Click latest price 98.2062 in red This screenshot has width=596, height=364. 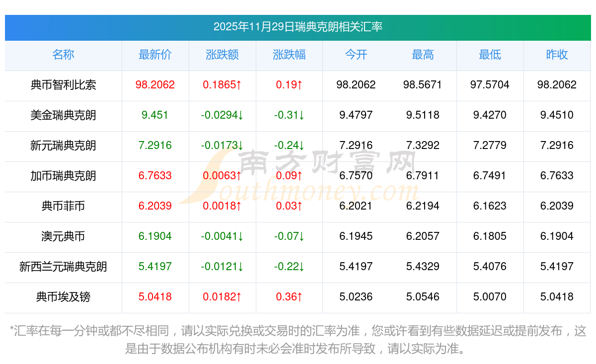pyautogui.click(x=155, y=85)
